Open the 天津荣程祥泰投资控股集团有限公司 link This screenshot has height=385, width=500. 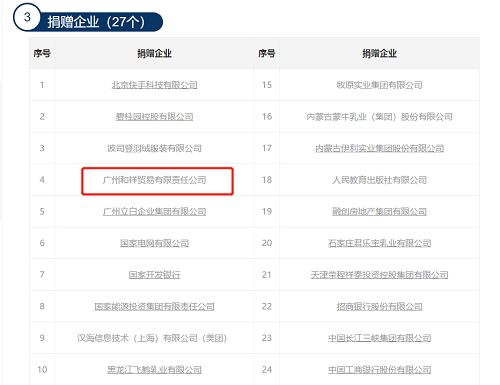[x=379, y=275]
